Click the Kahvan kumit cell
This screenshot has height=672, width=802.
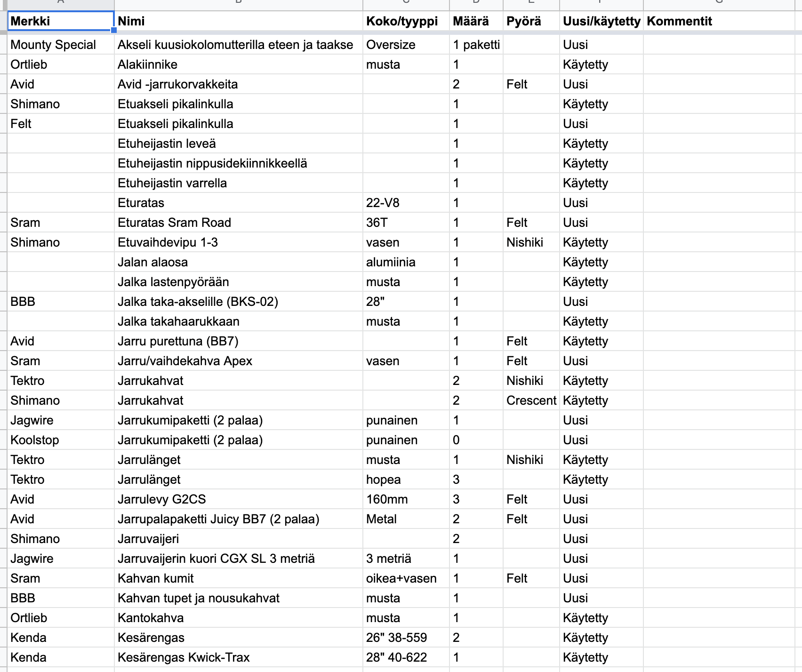(x=239, y=578)
